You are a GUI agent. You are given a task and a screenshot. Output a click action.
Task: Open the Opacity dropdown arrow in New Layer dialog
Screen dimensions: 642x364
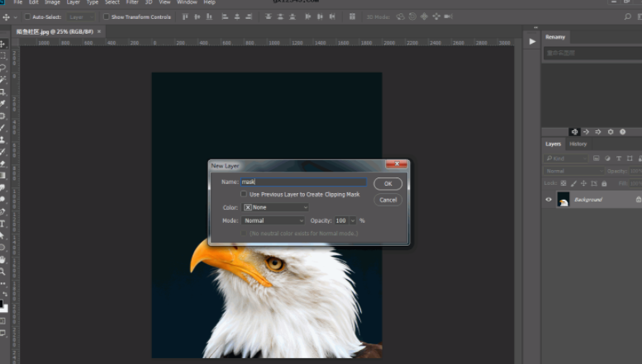tap(353, 220)
